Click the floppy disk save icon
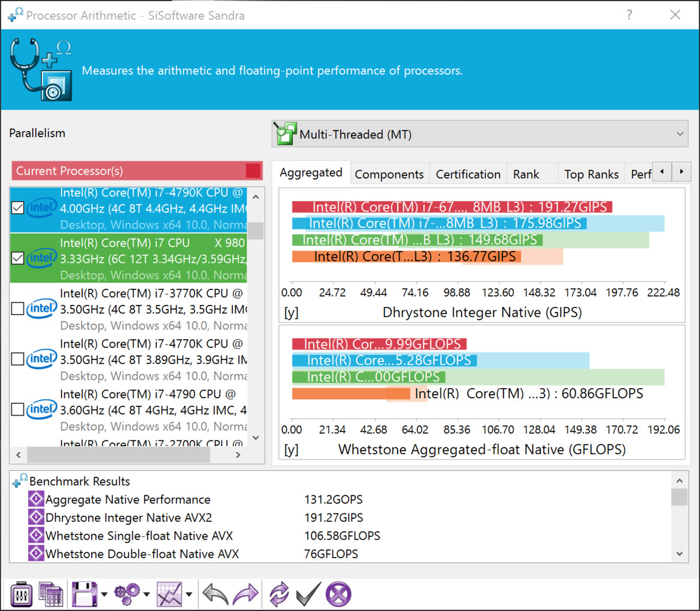The image size is (700, 611). pyautogui.click(x=84, y=594)
